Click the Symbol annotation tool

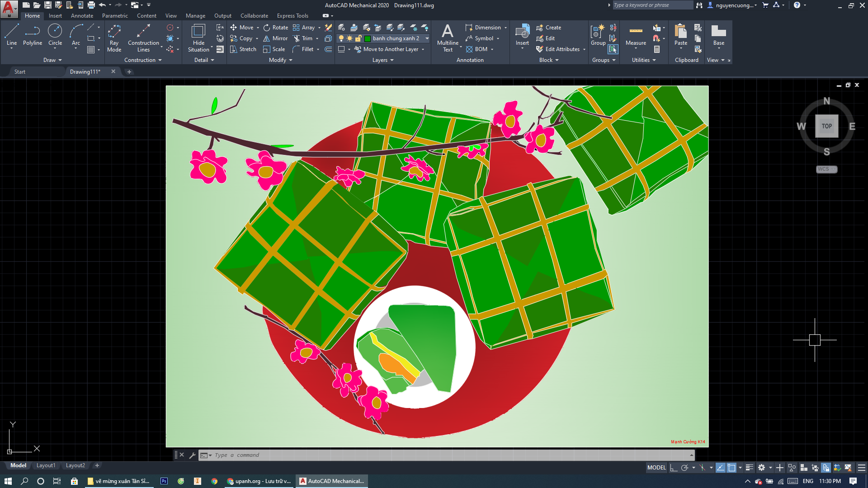[x=479, y=38]
